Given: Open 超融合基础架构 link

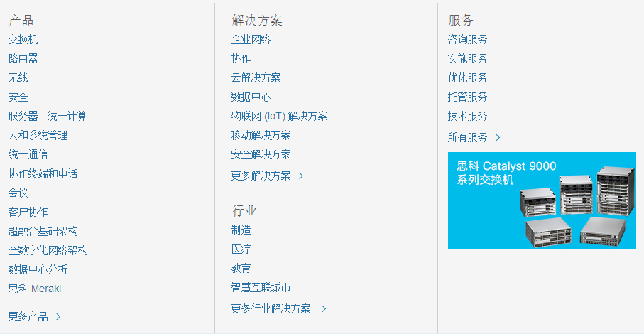Looking at the screenshot, I should pos(43,231).
